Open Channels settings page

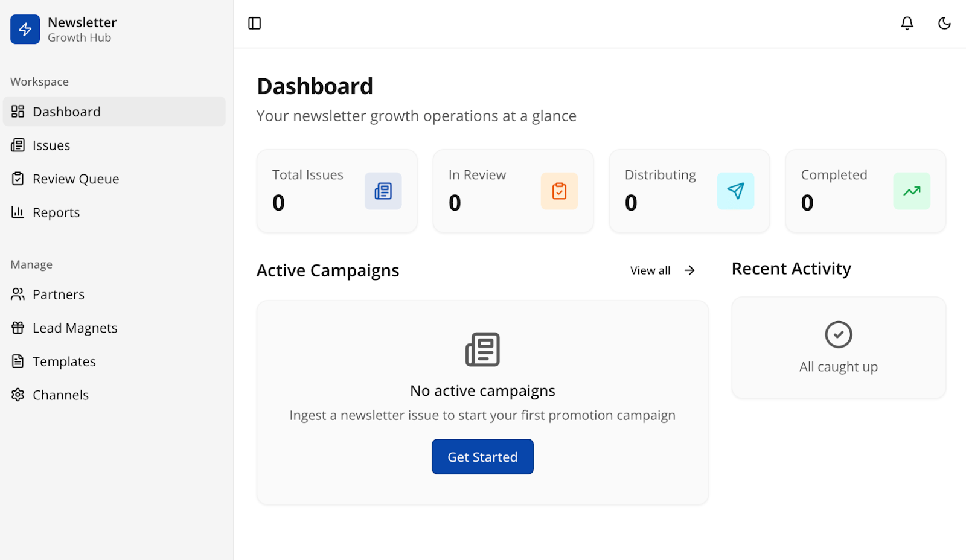click(x=60, y=395)
